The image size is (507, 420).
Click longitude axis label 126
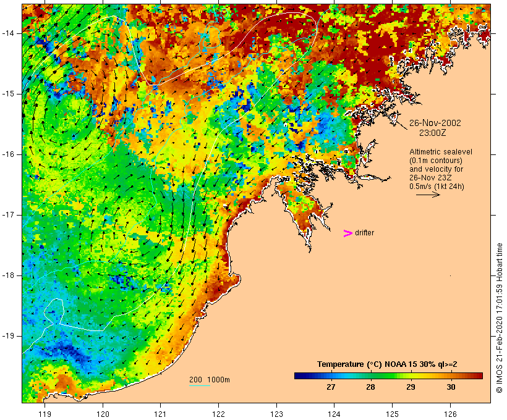point(450,414)
